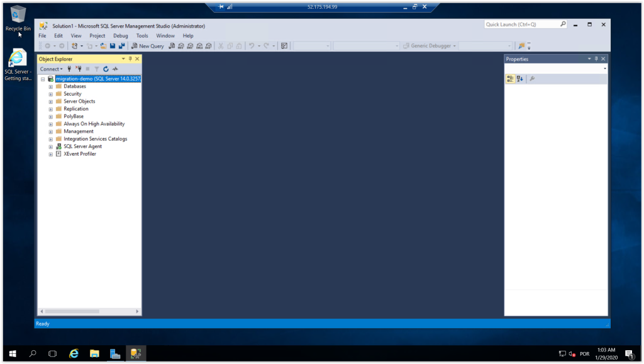This screenshot has height=364, width=644.
Task: Open the Edit menu
Action: [58, 36]
